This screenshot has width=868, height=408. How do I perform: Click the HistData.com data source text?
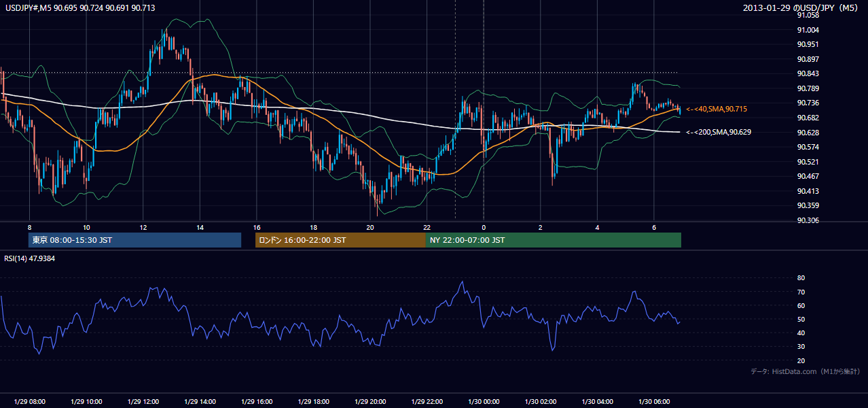[806, 371]
